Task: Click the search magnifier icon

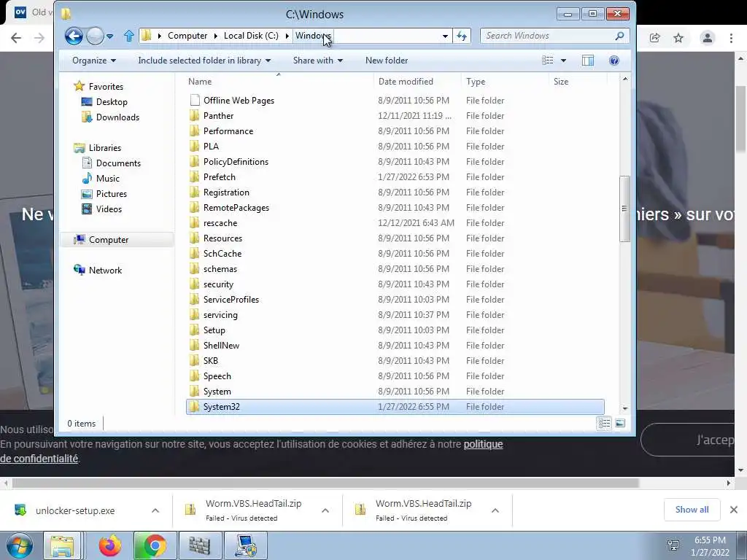Action: tap(619, 36)
